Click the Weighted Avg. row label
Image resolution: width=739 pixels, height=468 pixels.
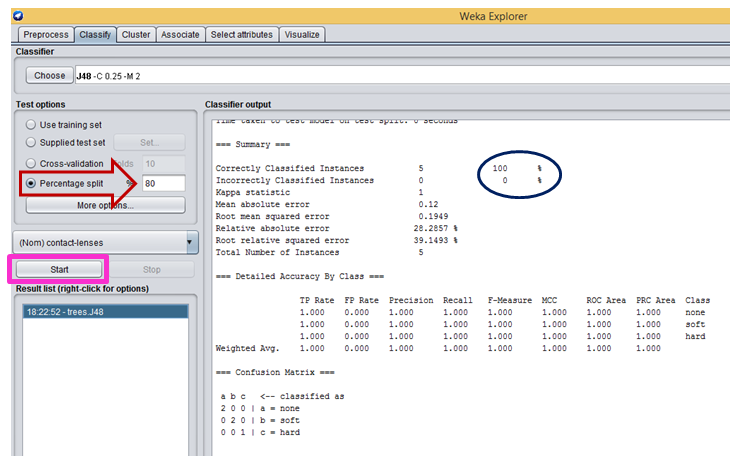point(247,348)
